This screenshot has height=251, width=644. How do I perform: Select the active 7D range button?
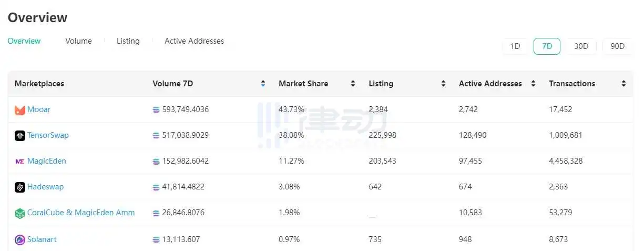pyautogui.click(x=547, y=46)
